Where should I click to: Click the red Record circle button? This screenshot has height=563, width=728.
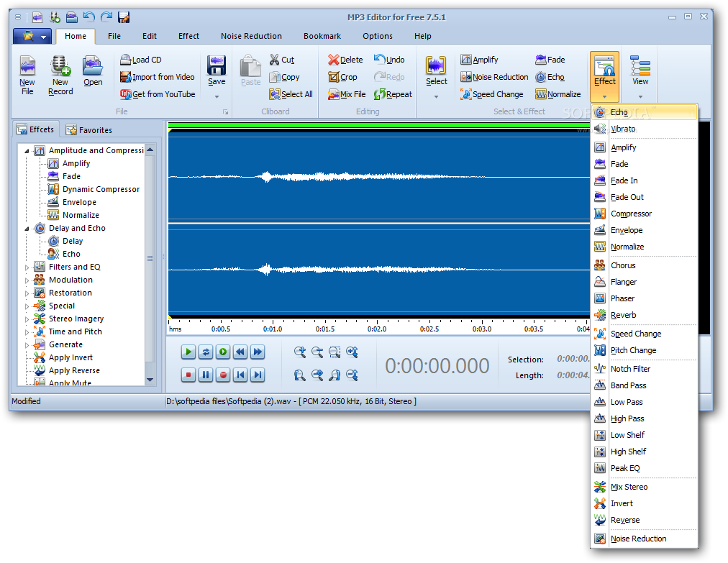pyautogui.click(x=223, y=375)
